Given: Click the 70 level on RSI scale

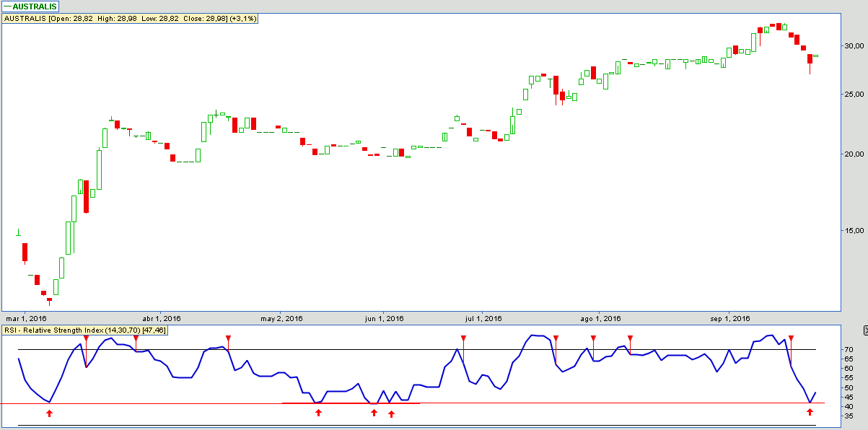Looking at the screenshot, I should click(848, 349).
